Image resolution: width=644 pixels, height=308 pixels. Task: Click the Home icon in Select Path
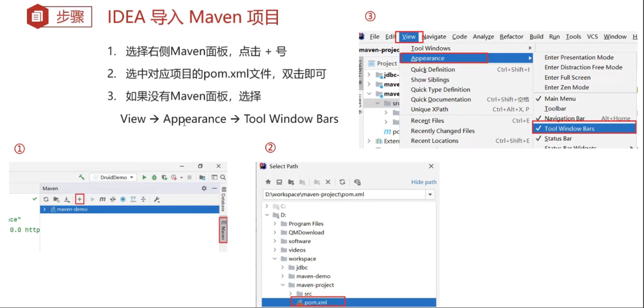268,182
